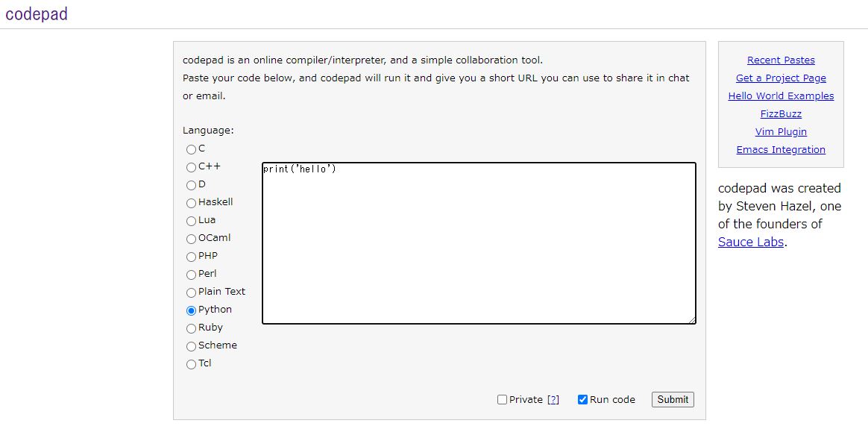The width and height of the screenshot is (868, 435).
Task: Click the Submit button
Action: click(672, 399)
